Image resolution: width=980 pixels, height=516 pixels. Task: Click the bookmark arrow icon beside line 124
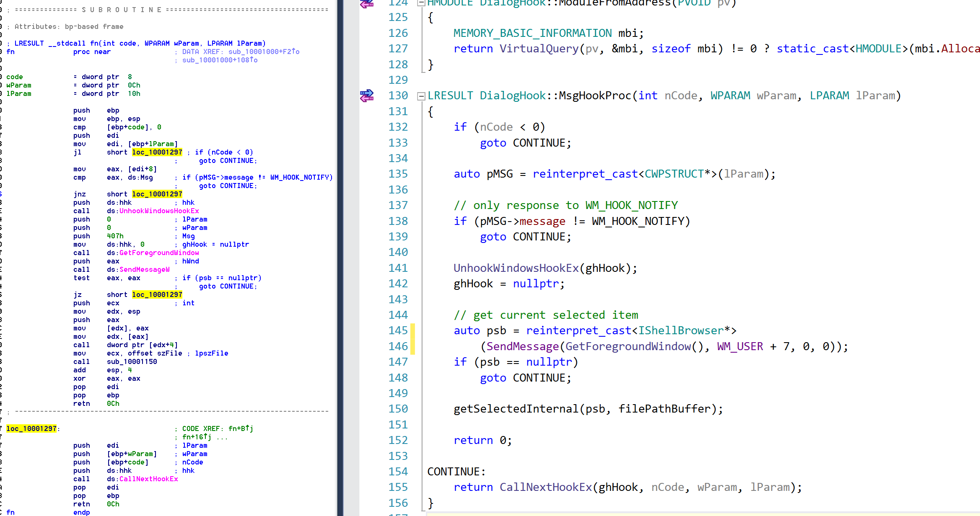[x=367, y=3]
